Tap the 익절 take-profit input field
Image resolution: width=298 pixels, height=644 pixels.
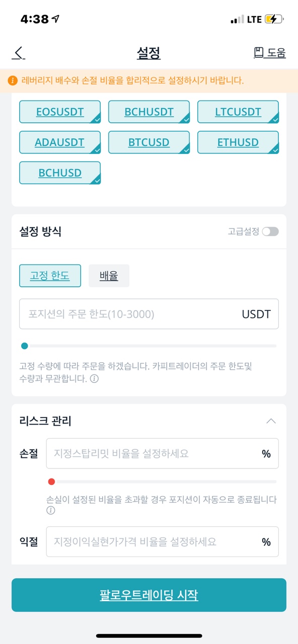[162, 541]
